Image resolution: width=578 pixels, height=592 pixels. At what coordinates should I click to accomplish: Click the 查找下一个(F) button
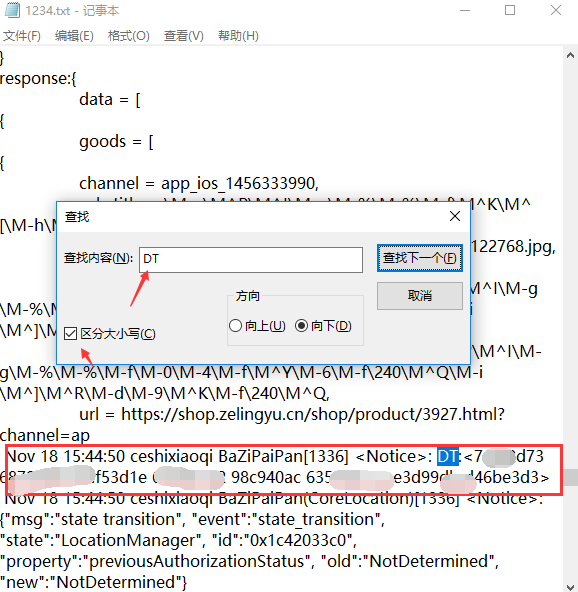point(419,258)
